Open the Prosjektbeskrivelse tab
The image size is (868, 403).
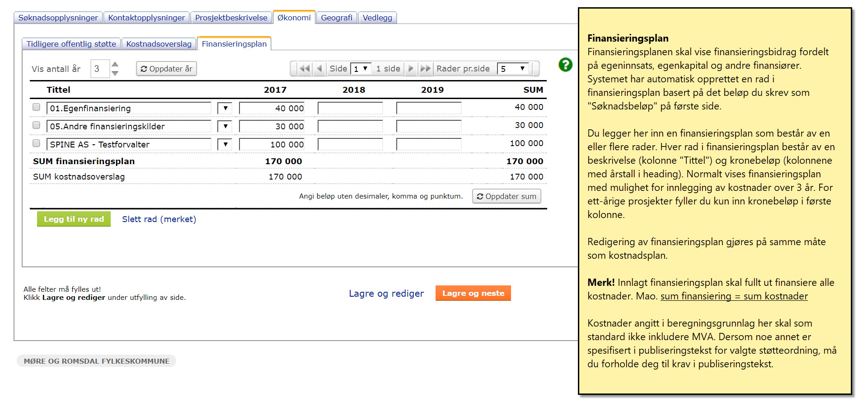coord(231,18)
